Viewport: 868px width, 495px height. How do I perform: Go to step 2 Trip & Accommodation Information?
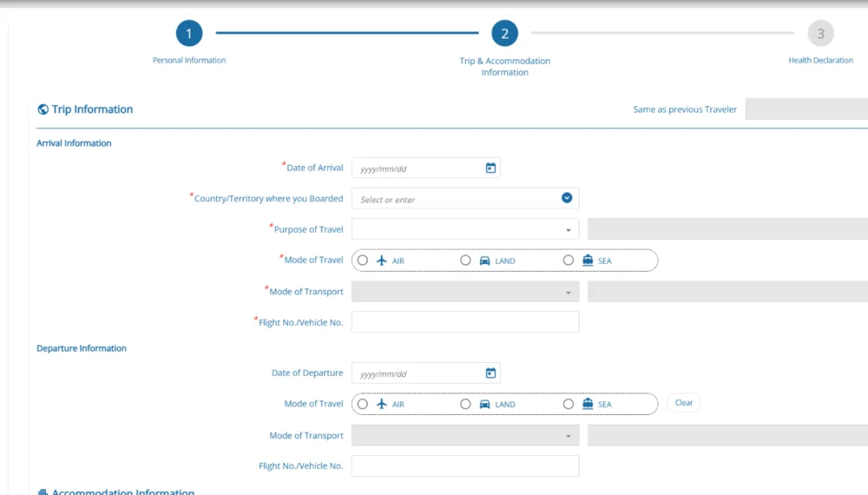[504, 33]
